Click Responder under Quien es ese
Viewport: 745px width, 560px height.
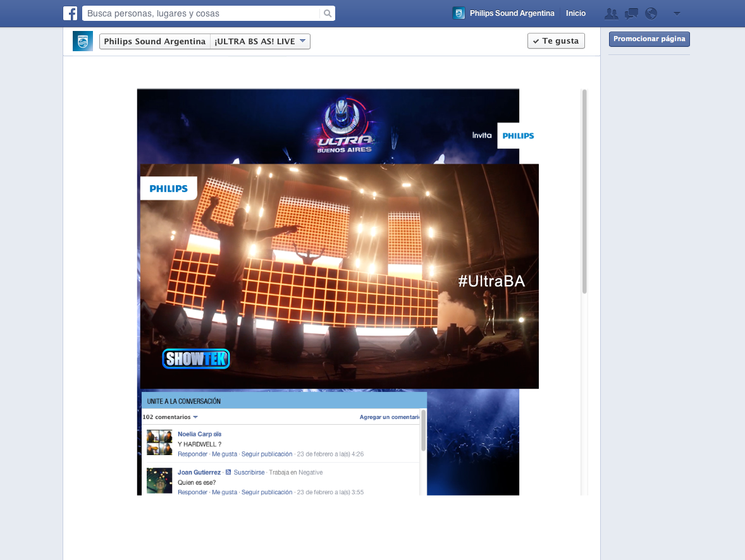click(x=192, y=492)
